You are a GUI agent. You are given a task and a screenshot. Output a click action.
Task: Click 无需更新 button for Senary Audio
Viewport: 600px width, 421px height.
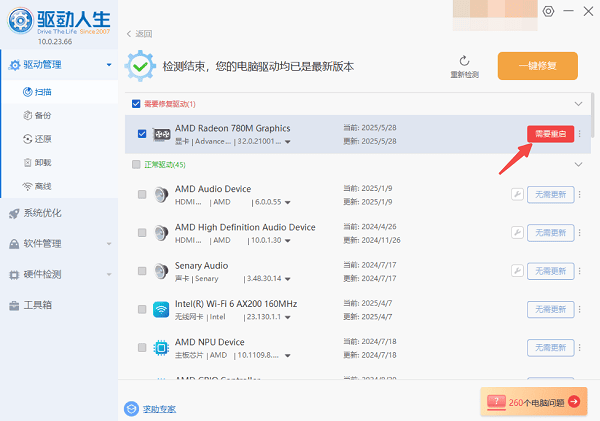pos(551,271)
